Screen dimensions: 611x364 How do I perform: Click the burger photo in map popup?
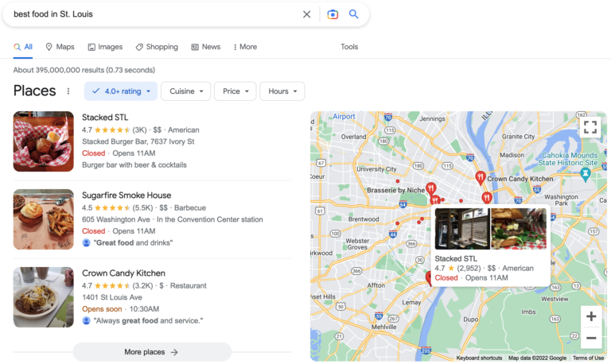519,229
